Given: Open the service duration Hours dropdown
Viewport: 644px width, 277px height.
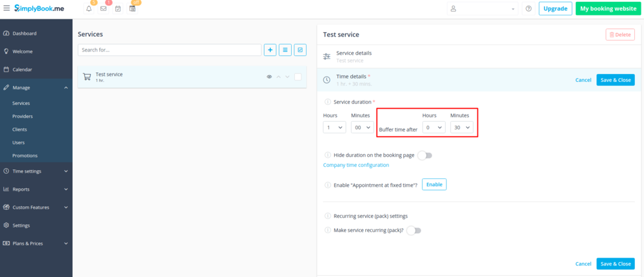Looking at the screenshot, I should 334,128.
